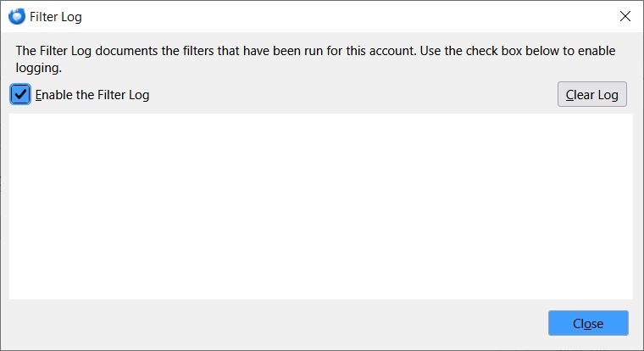Click the Filter Log description paragraph

tap(315, 58)
